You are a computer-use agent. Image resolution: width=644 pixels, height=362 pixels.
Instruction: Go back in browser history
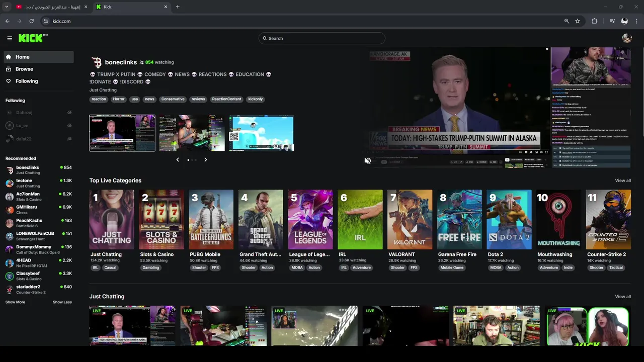point(7,21)
